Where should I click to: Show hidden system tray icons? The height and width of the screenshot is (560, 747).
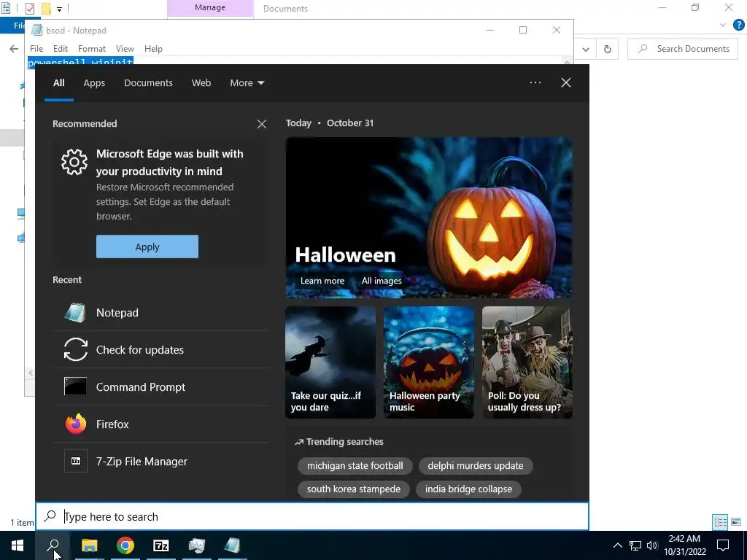617,545
